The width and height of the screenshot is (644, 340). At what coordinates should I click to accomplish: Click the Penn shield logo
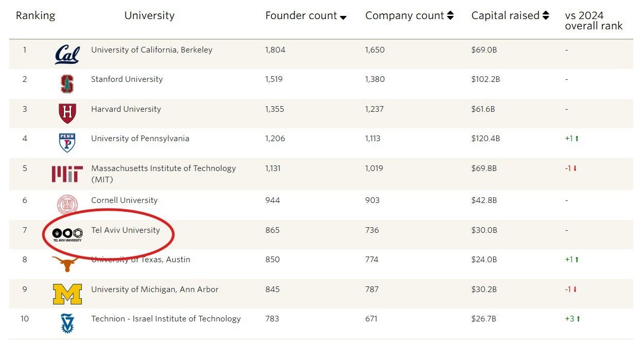[x=66, y=142]
